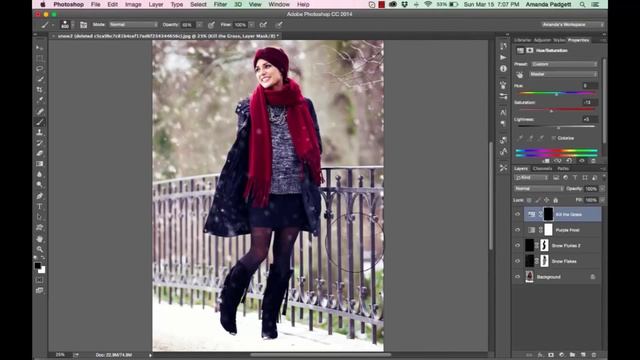The height and width of the screenshot is (360, 640).
Task: Open the Flow dropdown arrow
Action: pyautogui.click(x=251, y=25)
